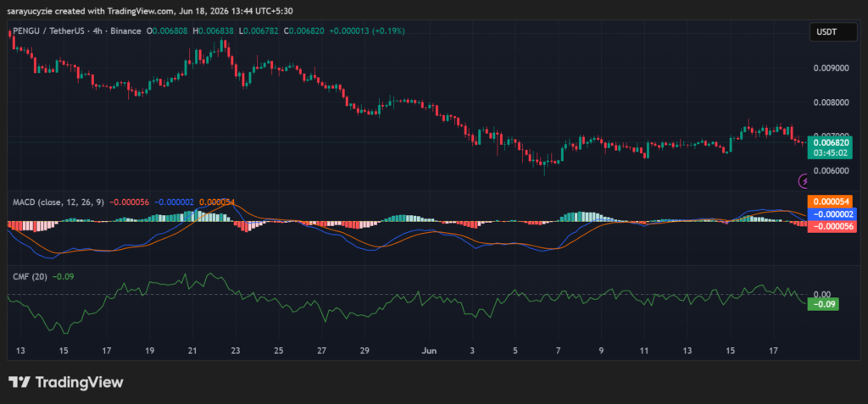Open the CMF (20) indicator legend
The height and width of the screenshot is (404, 868).
point(31,276)
